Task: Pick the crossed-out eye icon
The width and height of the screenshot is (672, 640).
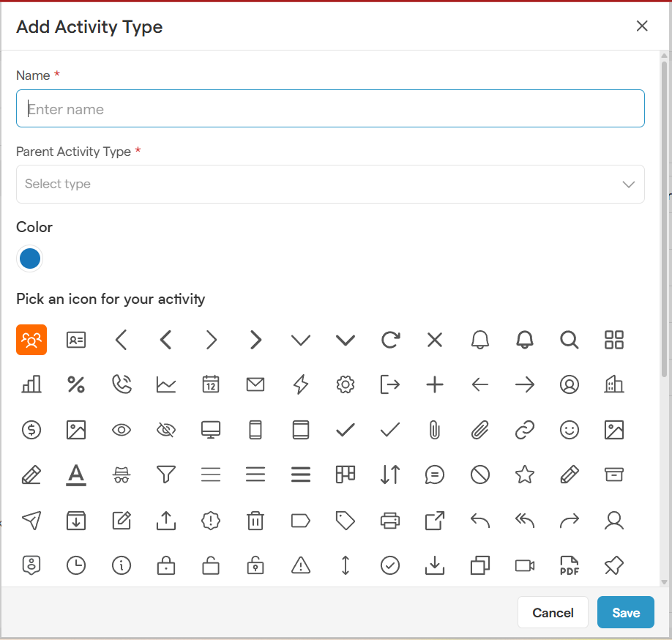Action: pyautogui.click(x=166, y=430)
